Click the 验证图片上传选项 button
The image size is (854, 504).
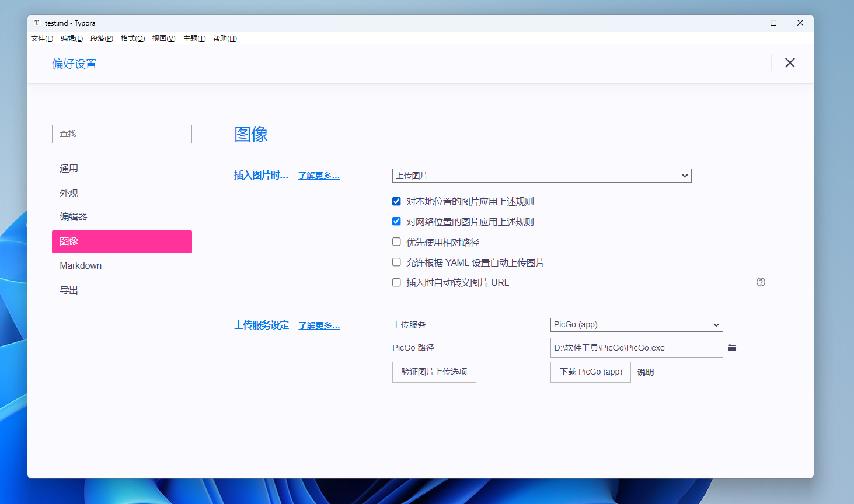click(434, 372)
